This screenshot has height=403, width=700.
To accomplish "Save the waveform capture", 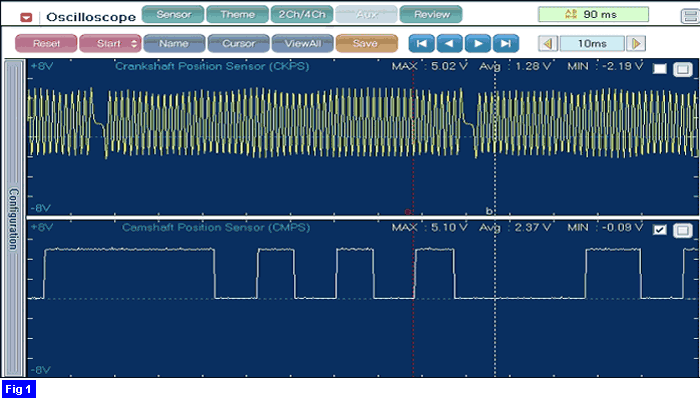I will (x=367, y=44).
